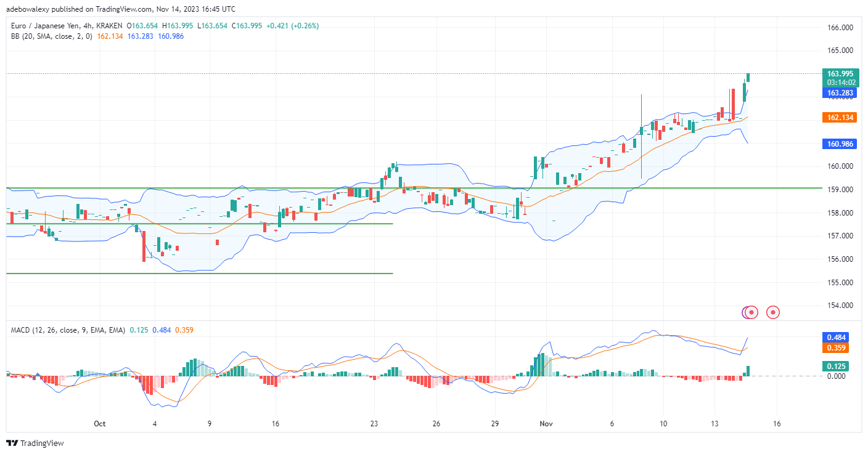Click the 159.000 price axis tick
868x454 pixels.
tap(839, 190)
